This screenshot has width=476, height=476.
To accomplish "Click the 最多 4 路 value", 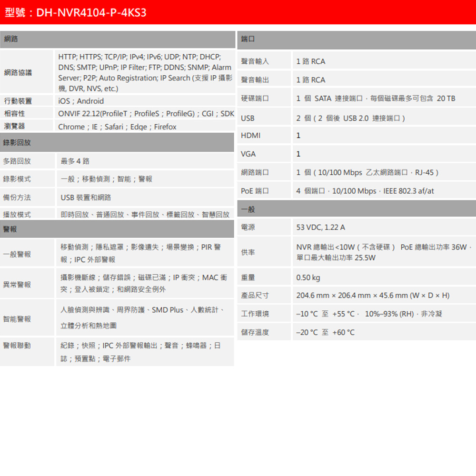I will [75, 161].
